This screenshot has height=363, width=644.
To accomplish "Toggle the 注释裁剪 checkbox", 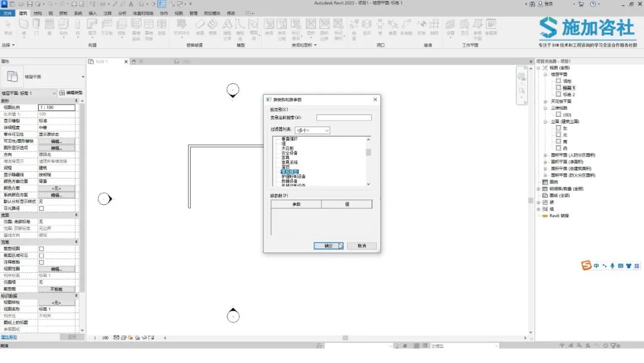I will pyautogui.click(x=42, y=262).
